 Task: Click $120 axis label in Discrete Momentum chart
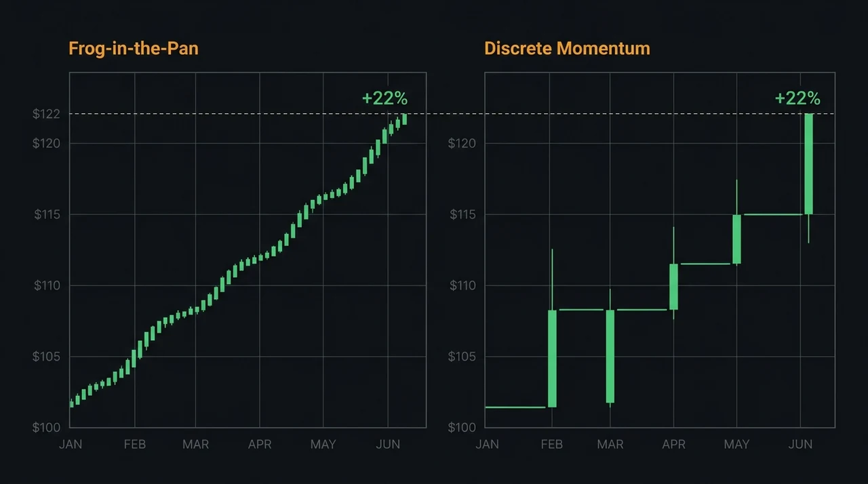(x=462, y=143)
